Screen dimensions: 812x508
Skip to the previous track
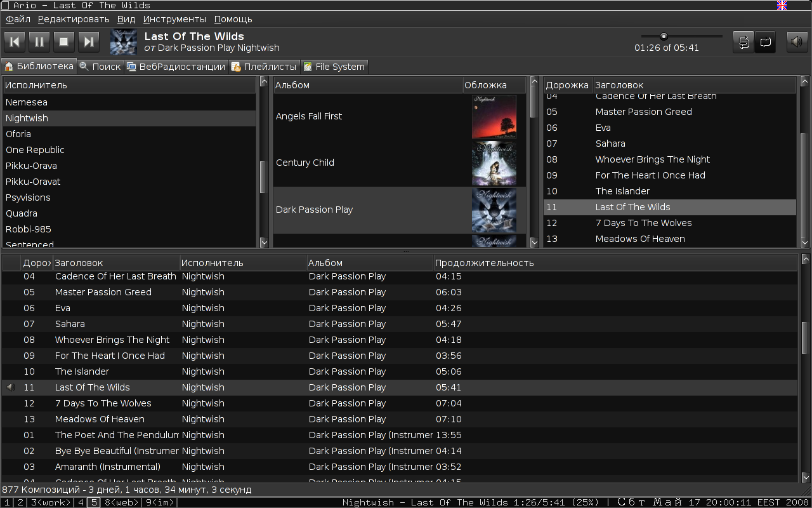point(15,42)
